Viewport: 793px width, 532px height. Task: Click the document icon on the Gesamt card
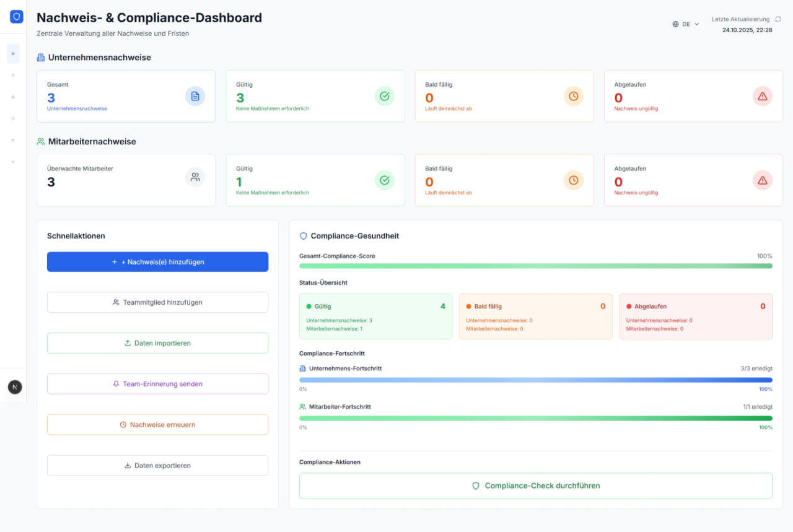coord(195,96)
